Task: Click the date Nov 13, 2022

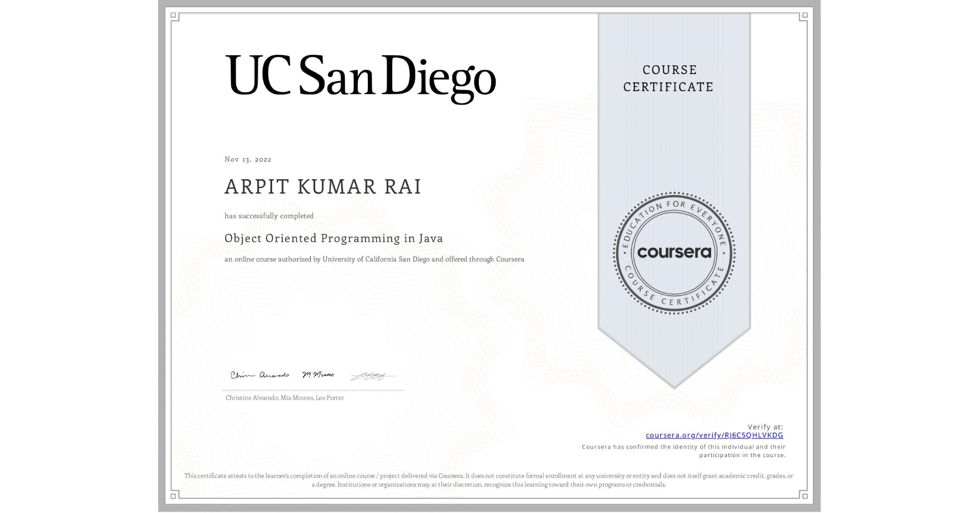Action: click(247, 159)
